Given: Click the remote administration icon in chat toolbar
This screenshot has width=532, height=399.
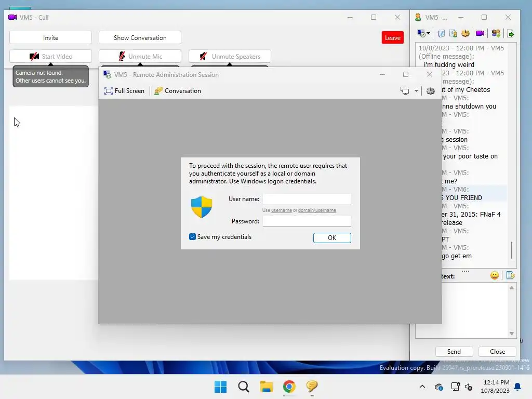Looking at the screenshot, I should pos(421,33).
